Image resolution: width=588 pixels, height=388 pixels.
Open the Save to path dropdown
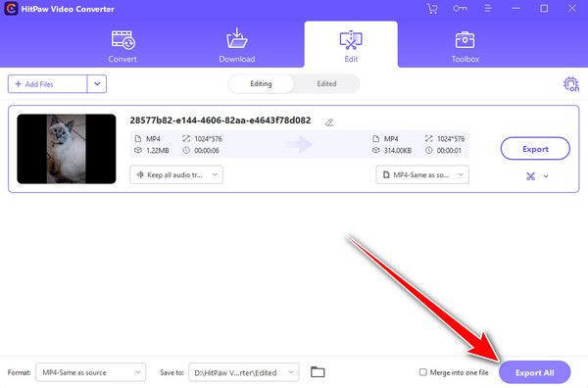[x=244, y=372]
